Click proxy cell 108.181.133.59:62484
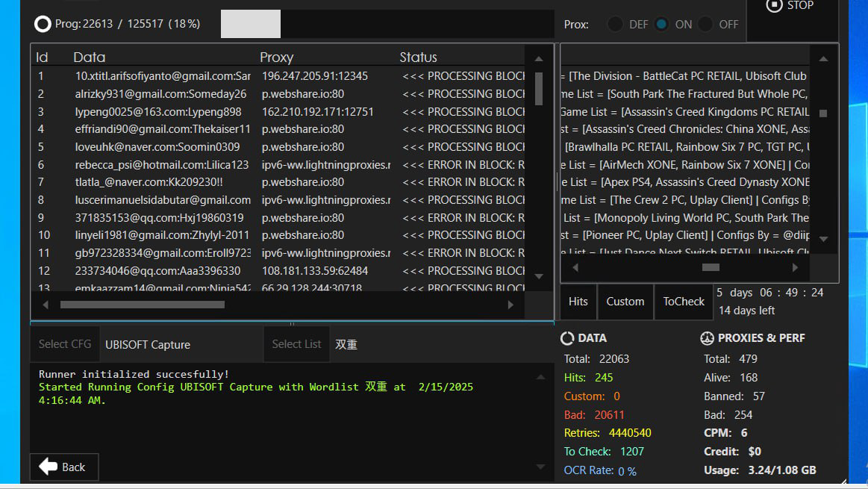Screen dimensions: 868x489 pos(315,271)
